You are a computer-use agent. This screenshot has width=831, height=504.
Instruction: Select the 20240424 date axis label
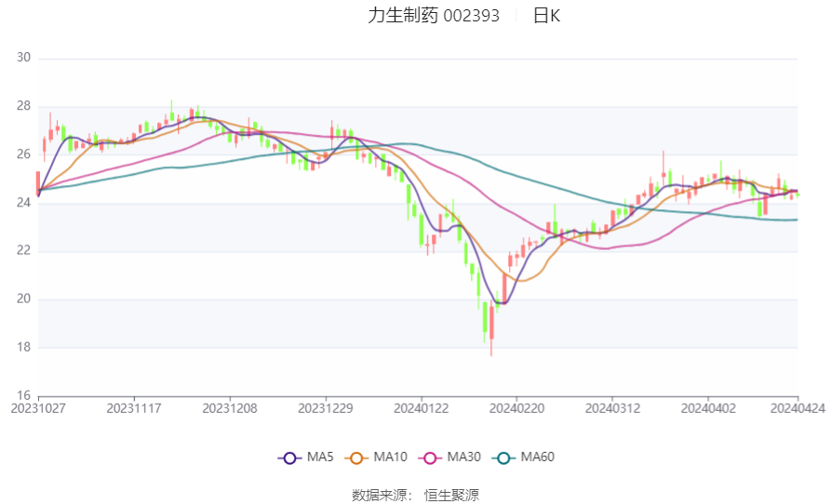pos(797,408)
